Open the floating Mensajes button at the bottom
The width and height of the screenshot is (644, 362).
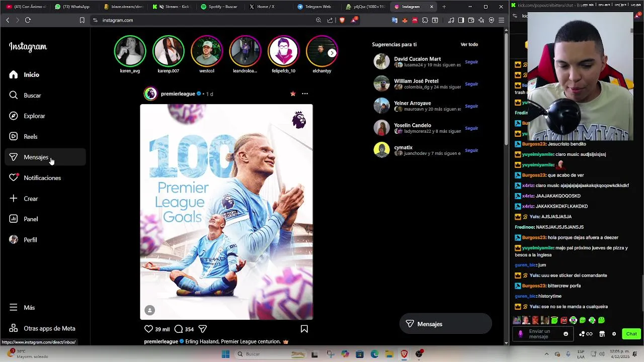(x=445, y=324)
